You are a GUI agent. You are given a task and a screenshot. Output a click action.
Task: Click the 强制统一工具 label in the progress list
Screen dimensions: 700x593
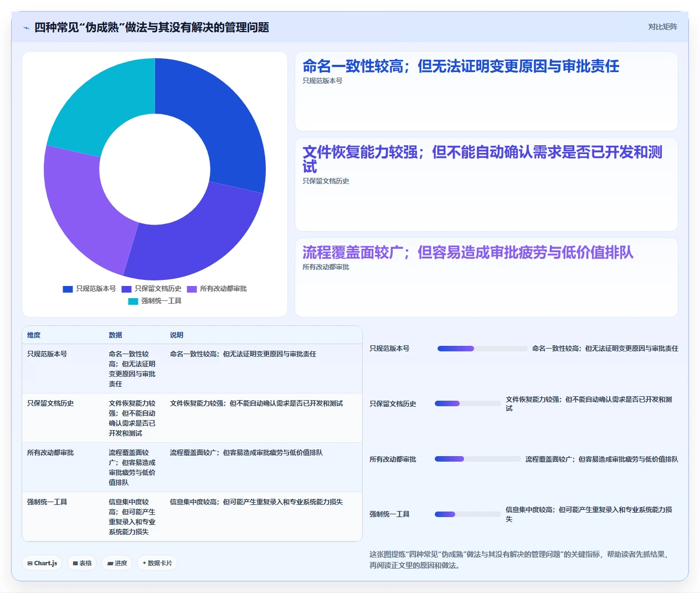coord(389,514)
